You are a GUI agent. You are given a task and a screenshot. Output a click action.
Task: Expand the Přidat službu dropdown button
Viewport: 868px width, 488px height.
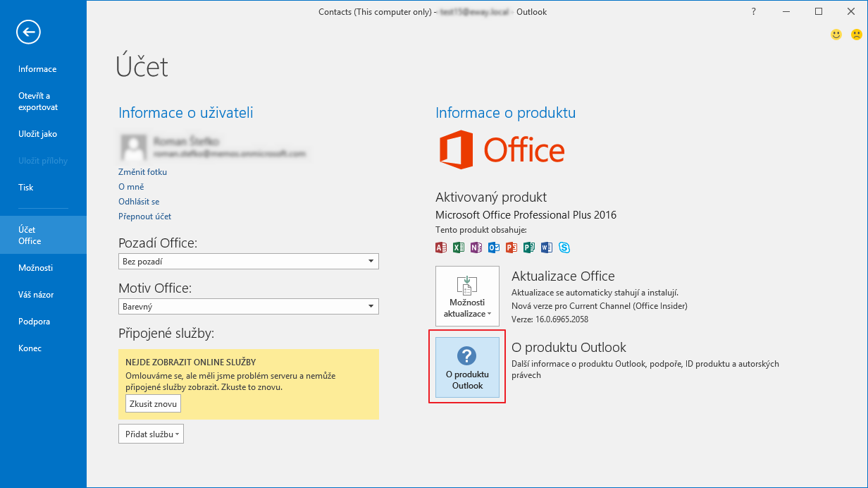tap(151, 434)
